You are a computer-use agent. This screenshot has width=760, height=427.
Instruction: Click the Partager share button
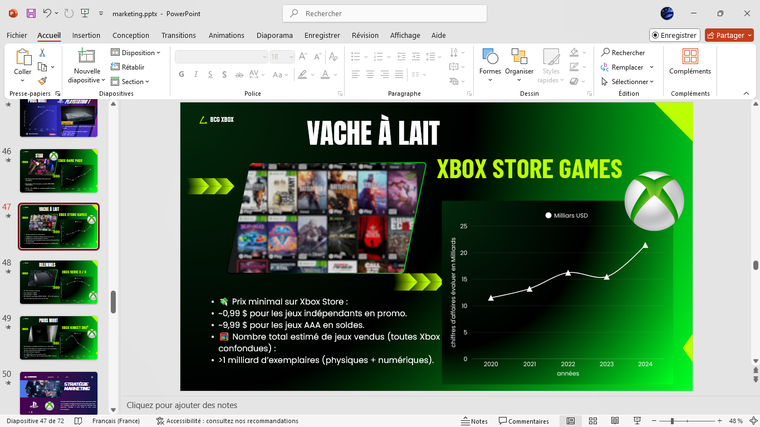point(729,35)
